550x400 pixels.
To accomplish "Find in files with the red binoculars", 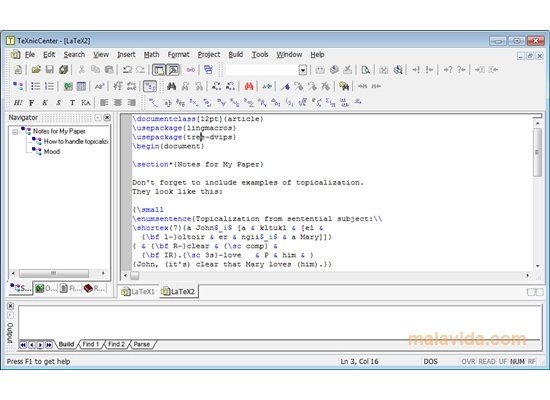I will click(x=249, y=86).
